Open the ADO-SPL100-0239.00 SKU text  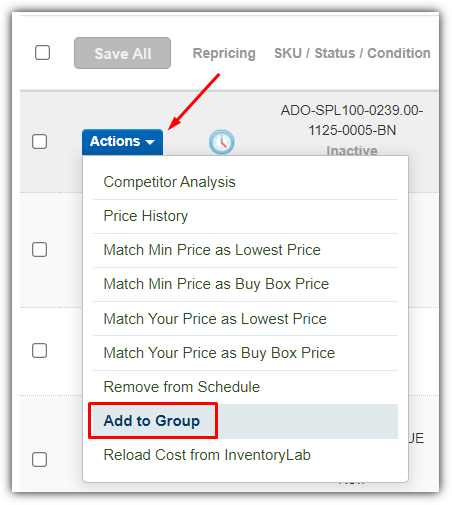tap(352, 120)
